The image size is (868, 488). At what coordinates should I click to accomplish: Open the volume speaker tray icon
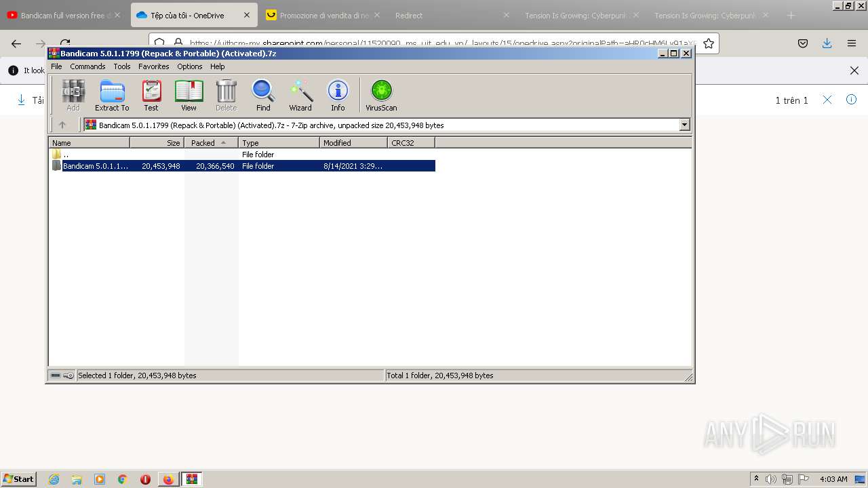pyautogui.click(x=771, y=479)
